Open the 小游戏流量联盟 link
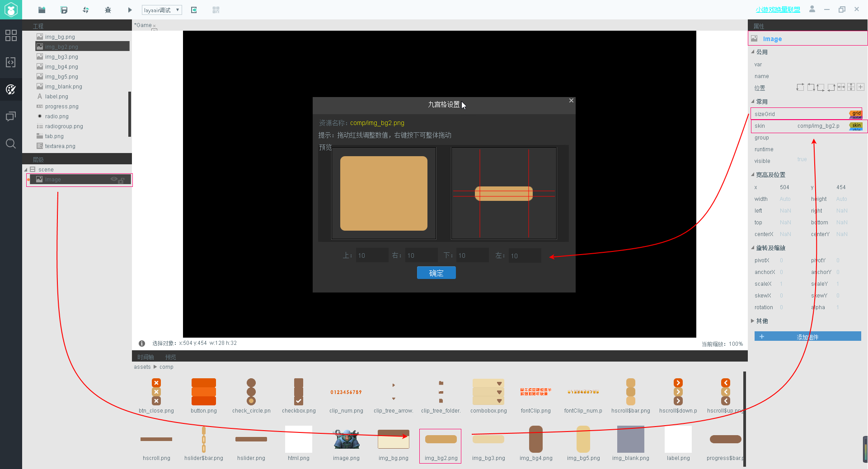 click(778, 9)
